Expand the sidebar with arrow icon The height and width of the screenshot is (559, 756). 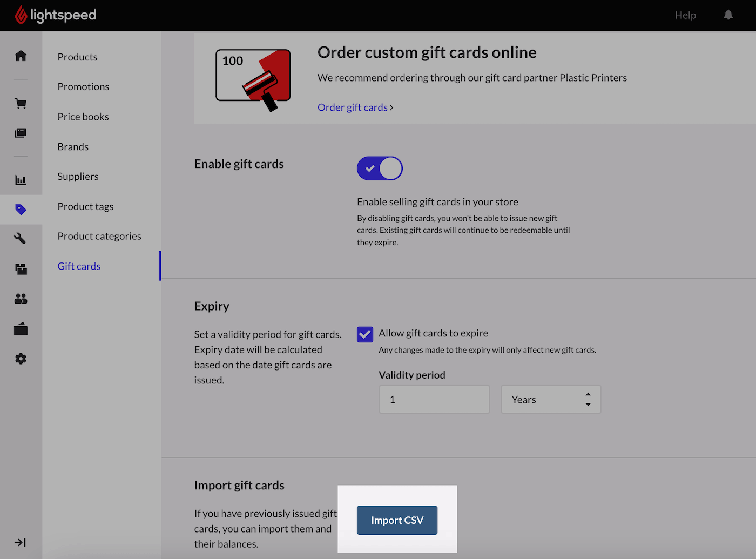coord(21,542)
